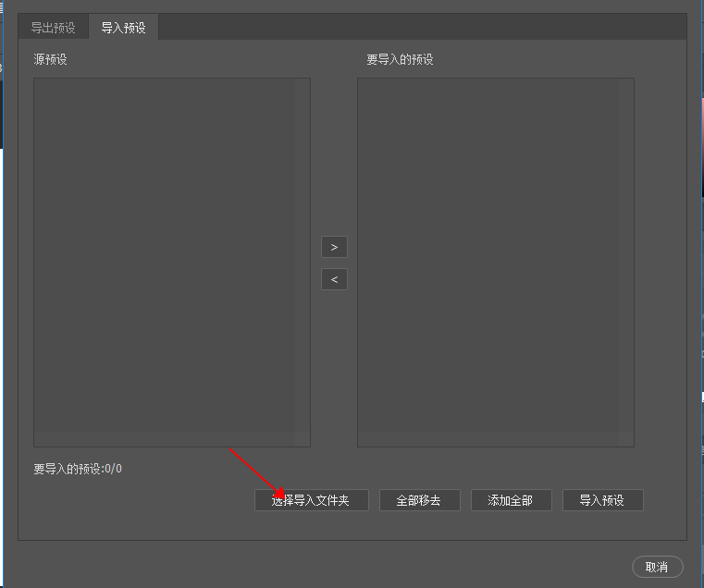Click the 要导入的预设 heading label

[x=400, y=59]
